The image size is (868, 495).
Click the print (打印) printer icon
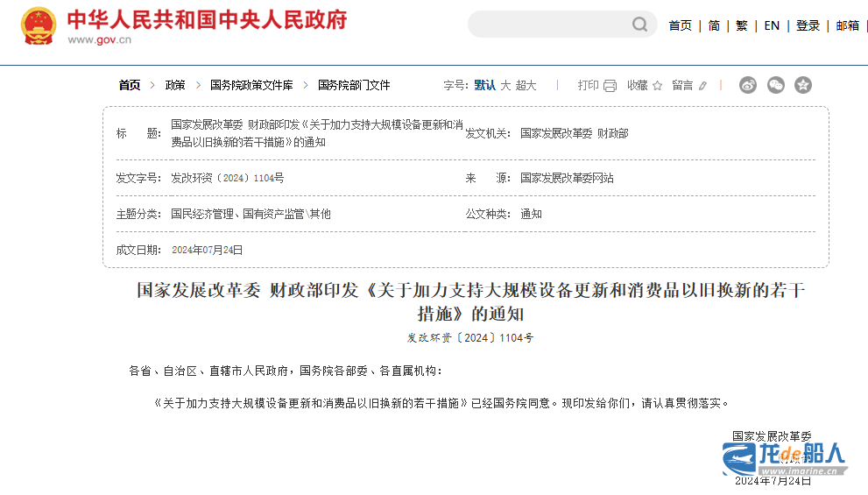coord(610,86)
